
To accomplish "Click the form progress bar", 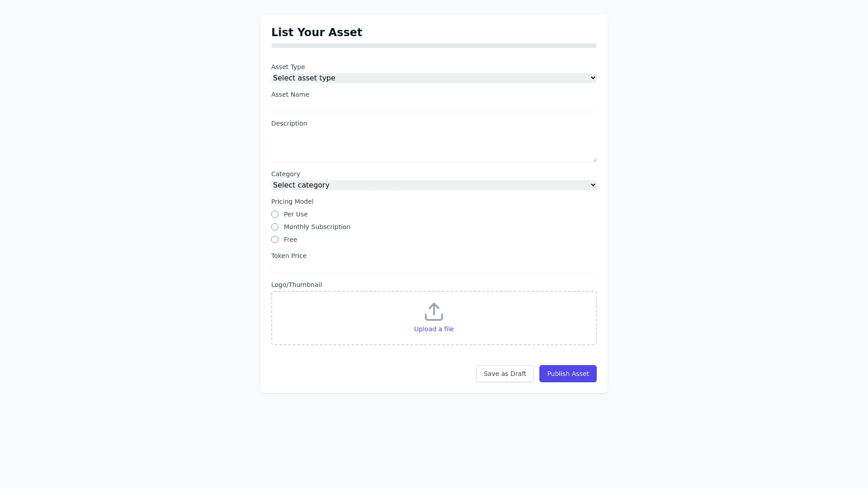I will 434,46.
